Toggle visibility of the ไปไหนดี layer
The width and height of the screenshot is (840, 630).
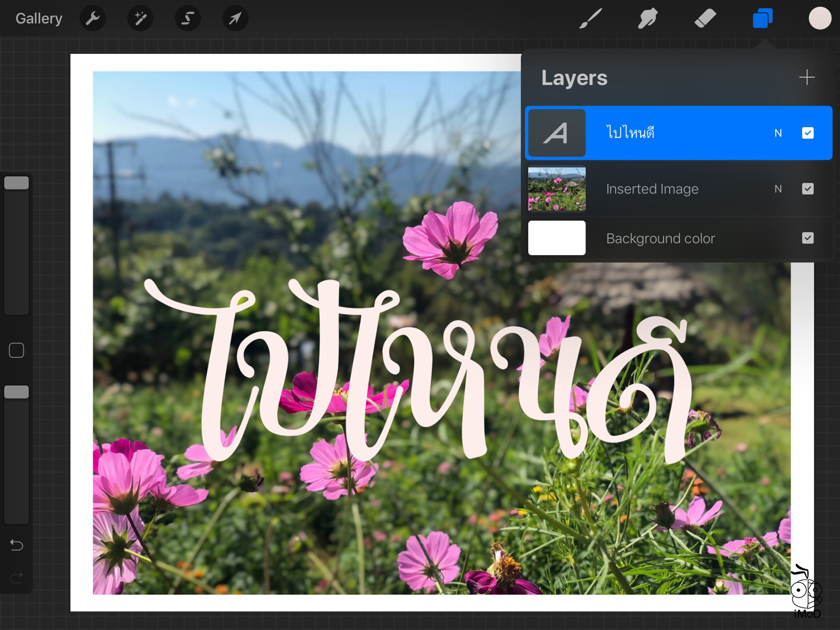(x=807, y=132)
